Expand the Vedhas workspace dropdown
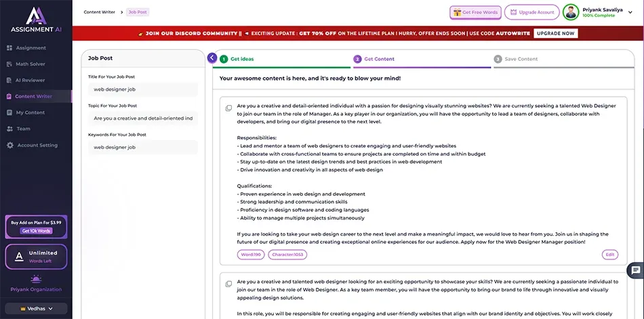The image size is (644, 319). tap(35, 308)
